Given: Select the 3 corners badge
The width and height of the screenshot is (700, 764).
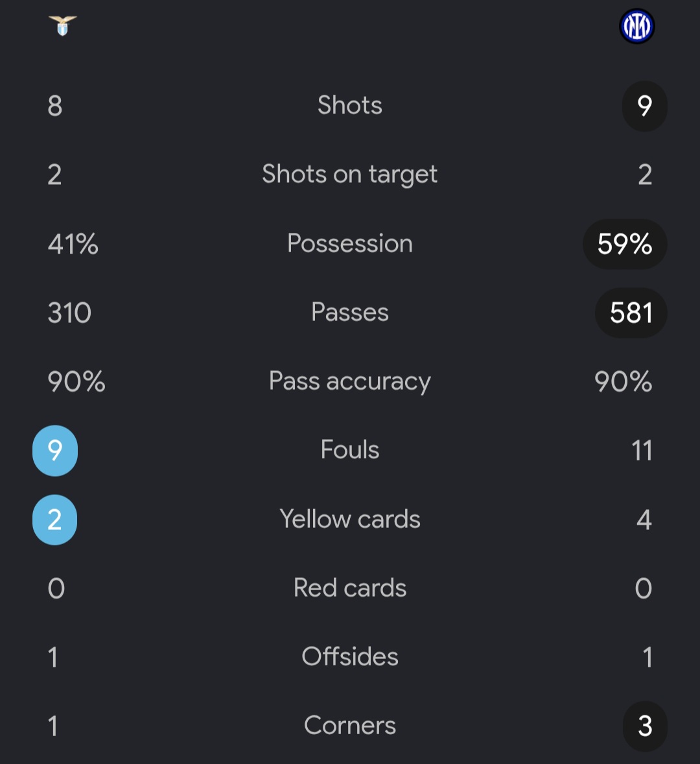Looking at the screenshot, I should (x=645, y=726).
